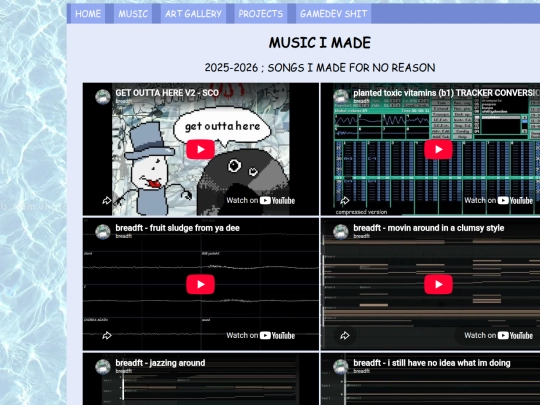This screenshot has width=540, height=405.
Task: Open breadft channel avatar on movin around video
Action: [341, 232]
